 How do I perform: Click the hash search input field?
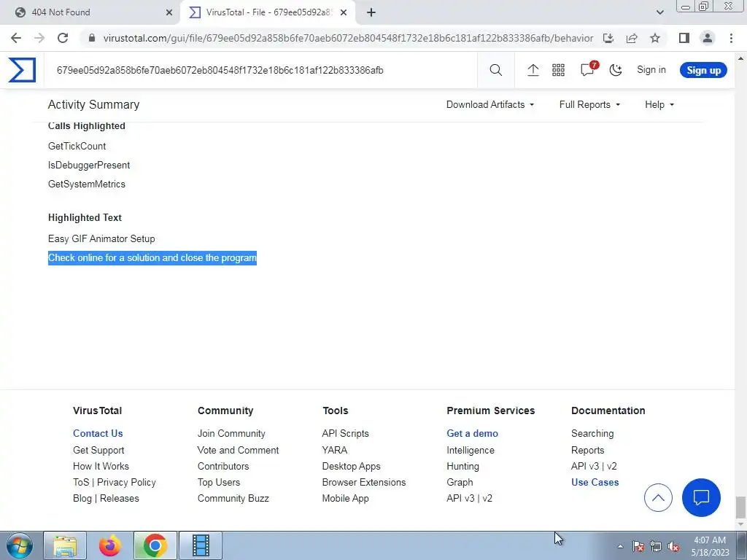tap(261, 70)
